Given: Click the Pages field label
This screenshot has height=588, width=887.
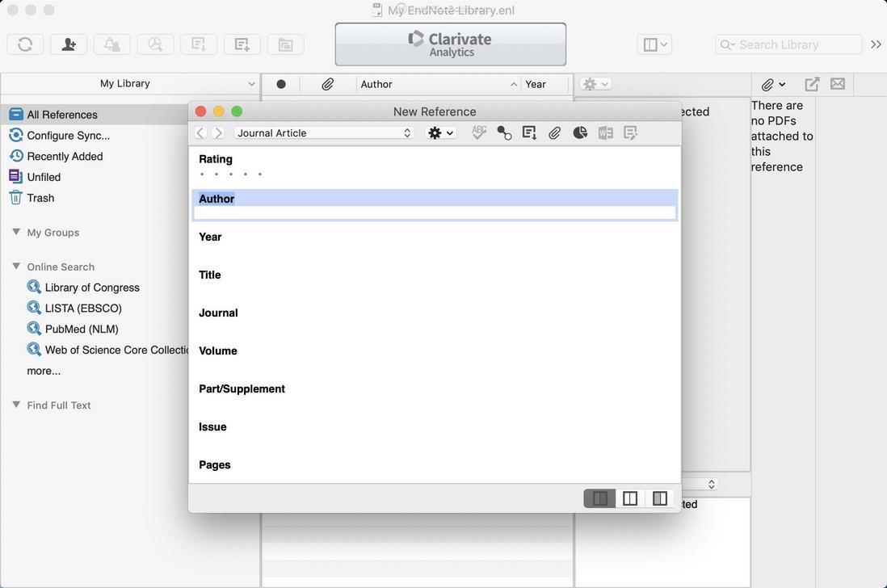Looking at the screenshot, I should tap(214, 464).
